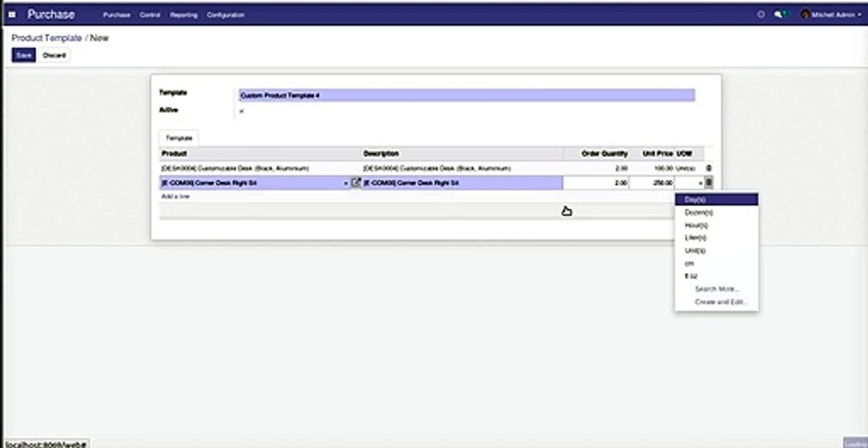The width and height of the screenshot is (868, 448).
Task: Open the Mitchell Admin user menu
Action: [x=831, y=14]
